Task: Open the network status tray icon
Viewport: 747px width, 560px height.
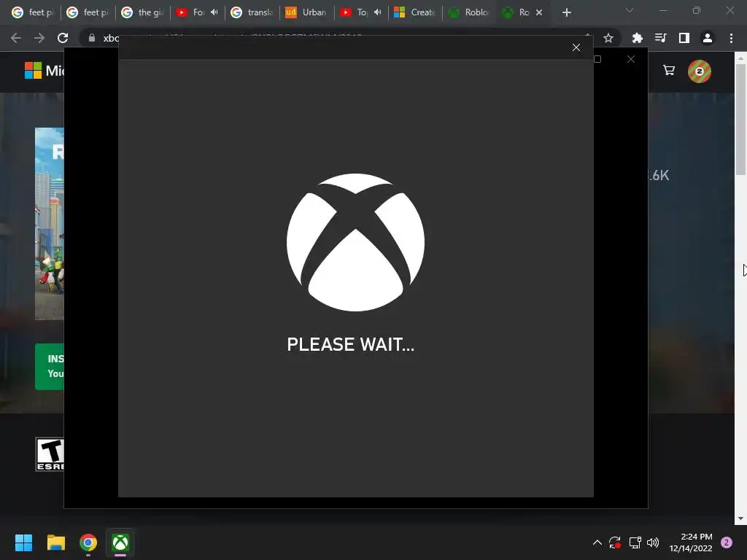Action: [635, 542]
